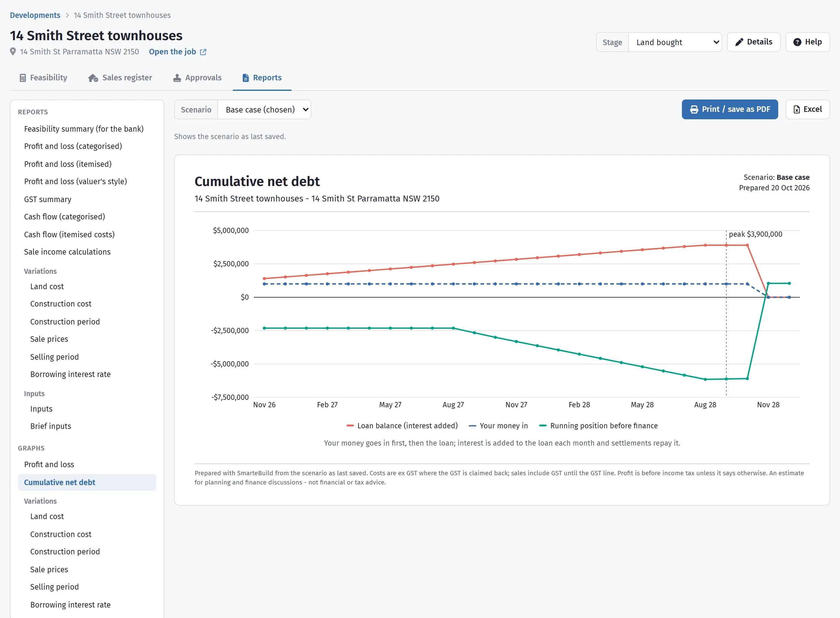Toggle Loan balance series in chart legend
The width and height of the screenshot is (840, 618).
[402, 426]
